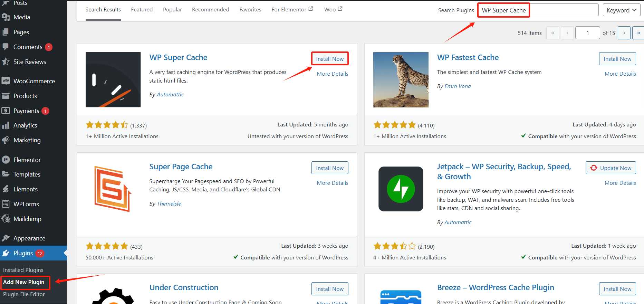Click the WPForms sidebar icon
Screen dimensions: 644x304
click(x=6, y=204)
